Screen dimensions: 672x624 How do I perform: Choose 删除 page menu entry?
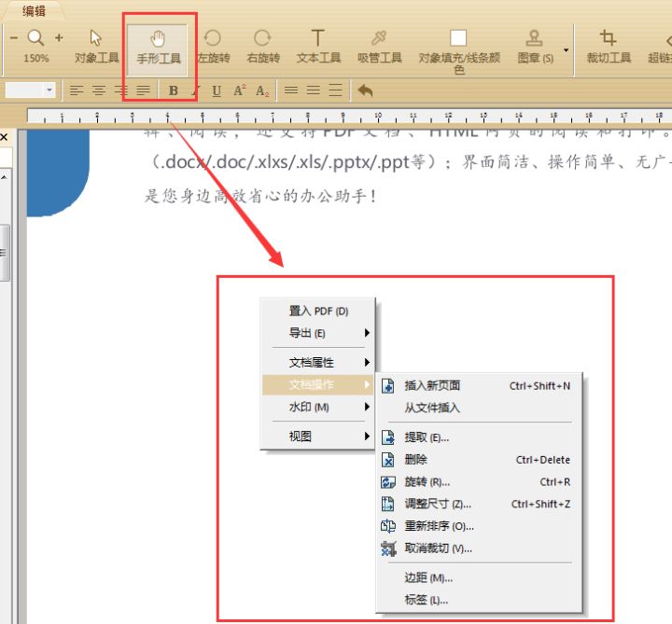coord(478,460)
